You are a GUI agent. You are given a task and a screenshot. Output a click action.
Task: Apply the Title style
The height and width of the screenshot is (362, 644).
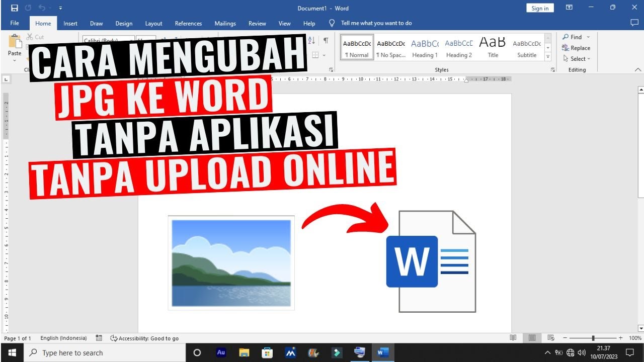pyautogui.click(x=493, y=48)
